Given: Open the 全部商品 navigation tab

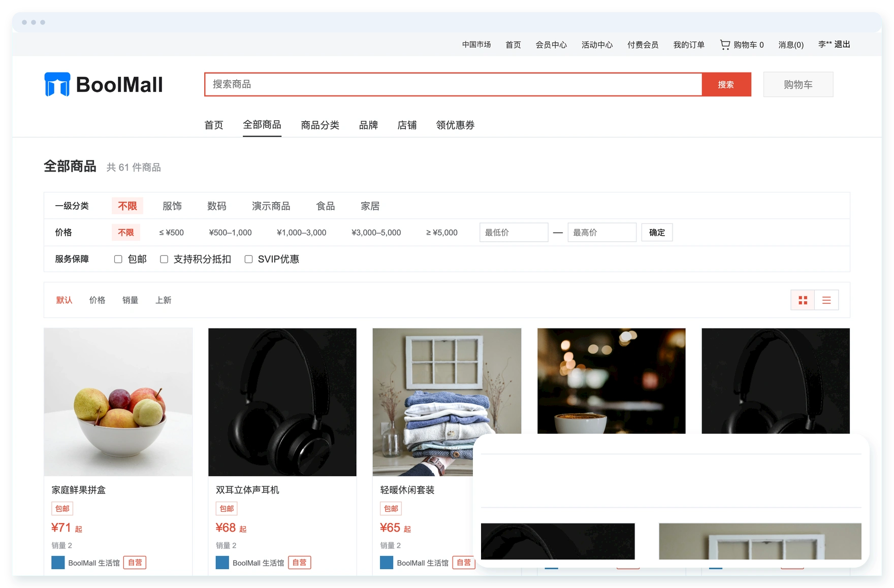Looking at the screenshot, I should coord(262,125).
